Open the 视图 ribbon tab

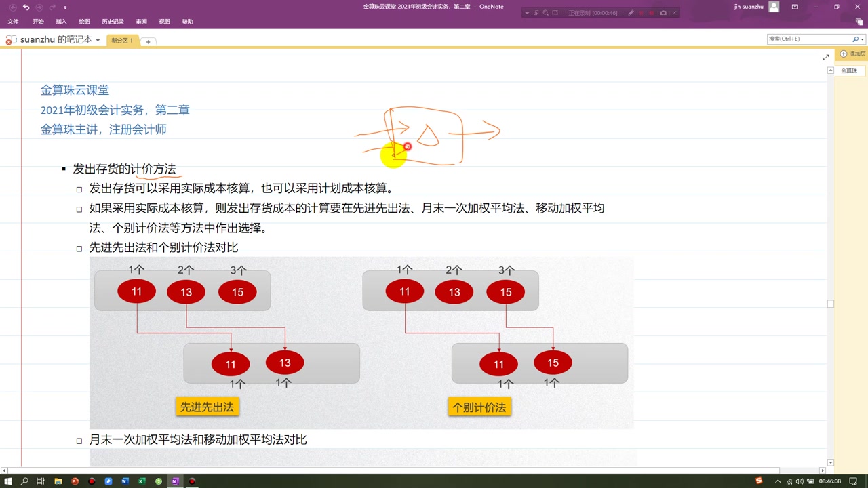coord(164,22)
